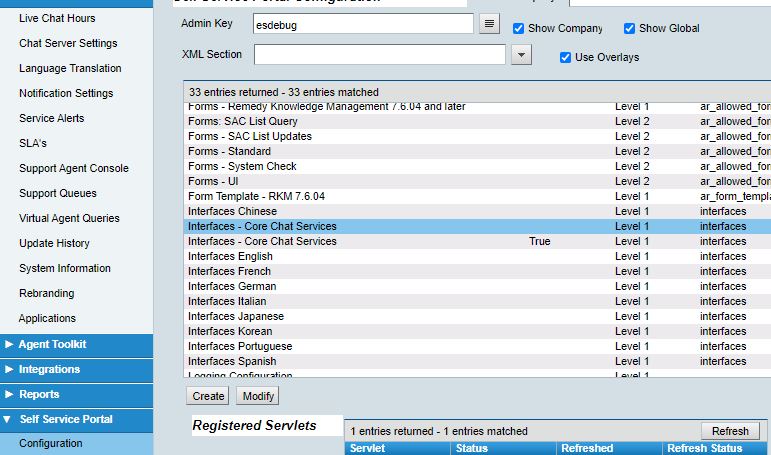The height and width of the screenshot is (455, 771).
Task: Open Live Chat Hours menu item
Action: click(x=57, y=18)
